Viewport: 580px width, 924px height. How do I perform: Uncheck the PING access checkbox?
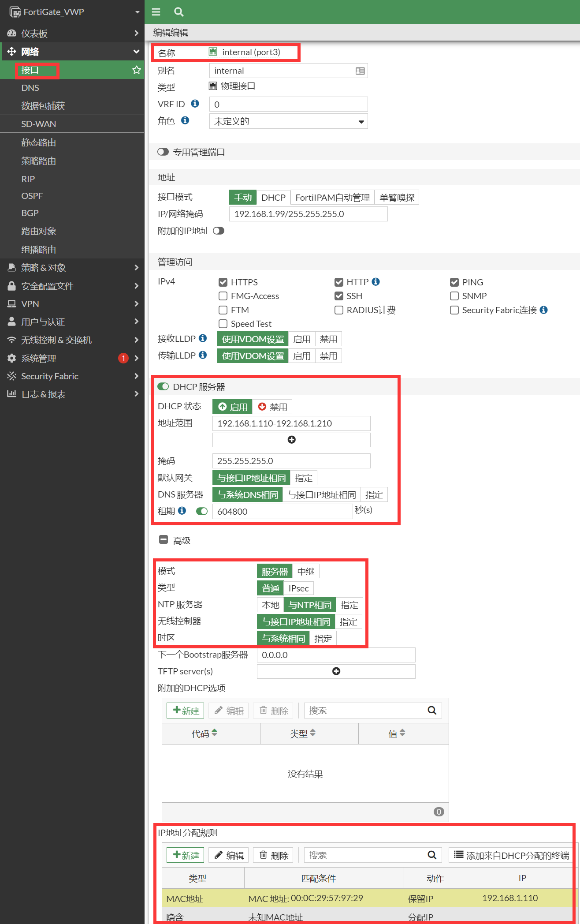pos(454,282)
